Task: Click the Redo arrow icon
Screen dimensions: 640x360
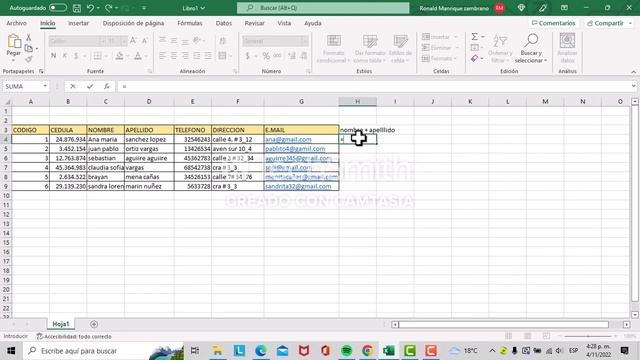Action: (109, 8)
